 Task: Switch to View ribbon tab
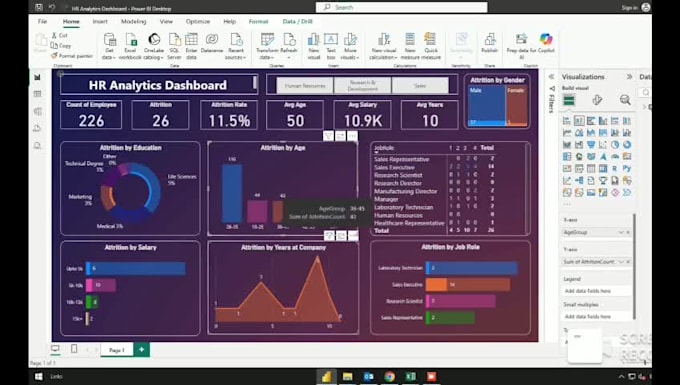point(166,21)
